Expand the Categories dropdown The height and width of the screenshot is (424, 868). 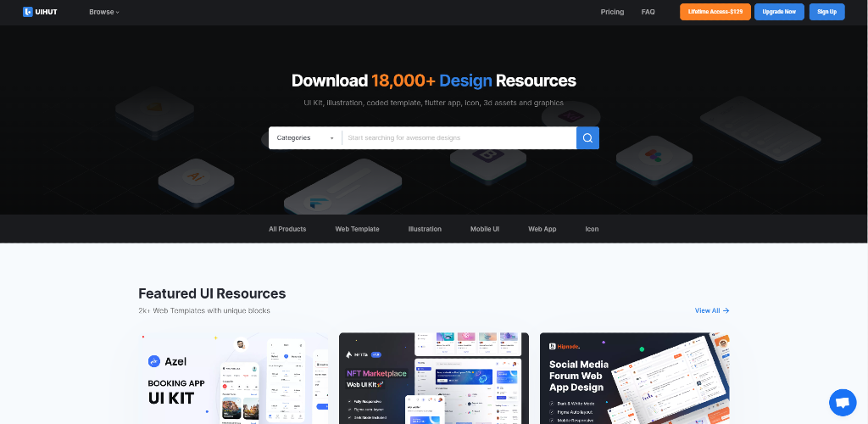click(305, 138)
